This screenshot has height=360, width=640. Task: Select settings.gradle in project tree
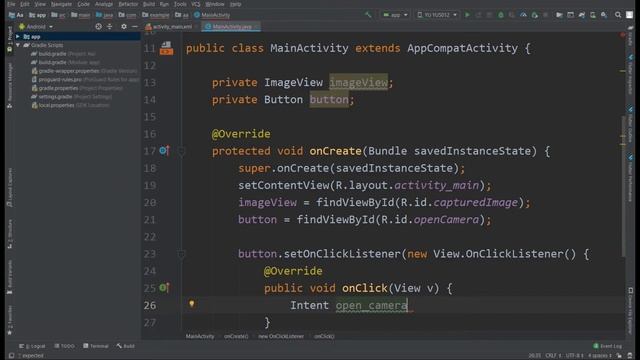[72, 96]
